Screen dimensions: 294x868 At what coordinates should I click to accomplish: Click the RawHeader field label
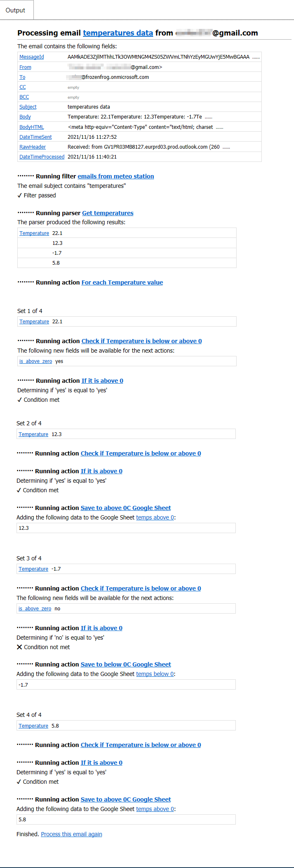[32, 147]
